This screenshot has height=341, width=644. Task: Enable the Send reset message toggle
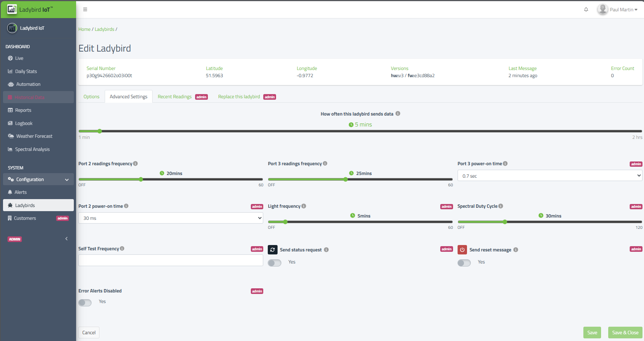coord(464,263)
